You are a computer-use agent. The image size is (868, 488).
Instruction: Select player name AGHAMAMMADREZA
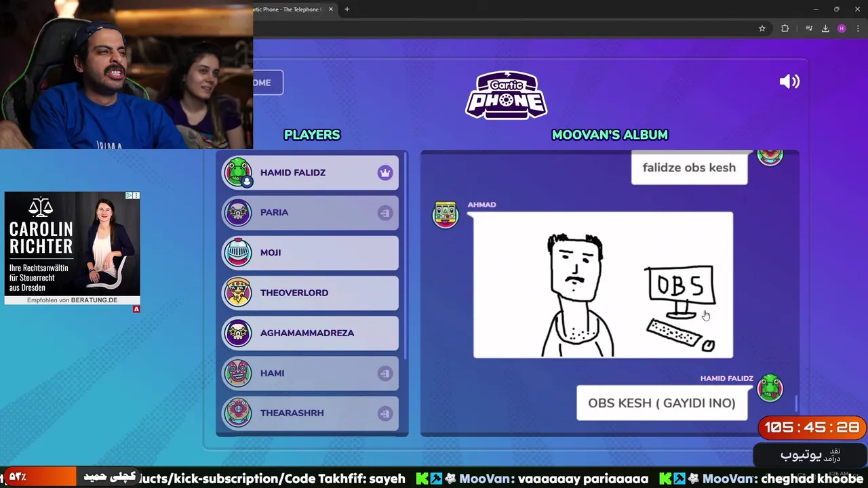tap(307, 333)
